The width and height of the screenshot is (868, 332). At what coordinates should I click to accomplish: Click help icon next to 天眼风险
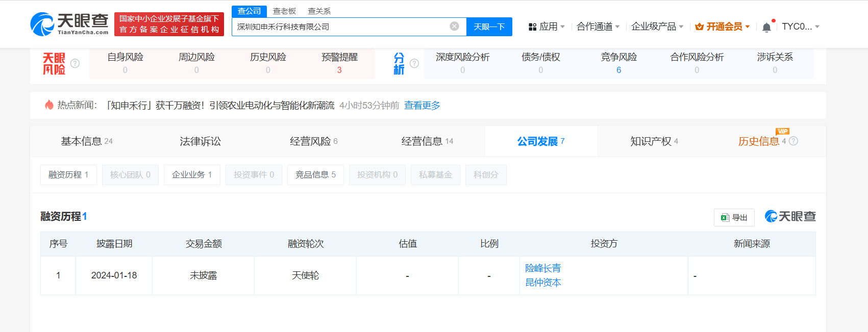point(75,63)
